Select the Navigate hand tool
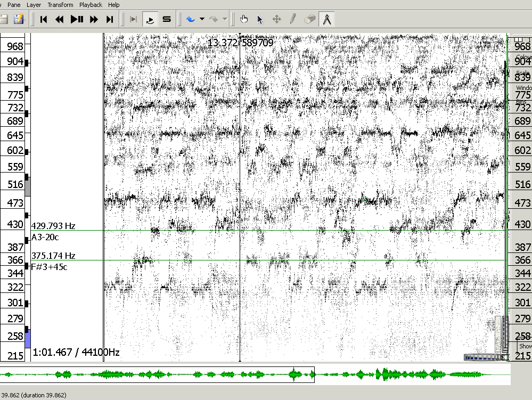 (x=244, y=20)
